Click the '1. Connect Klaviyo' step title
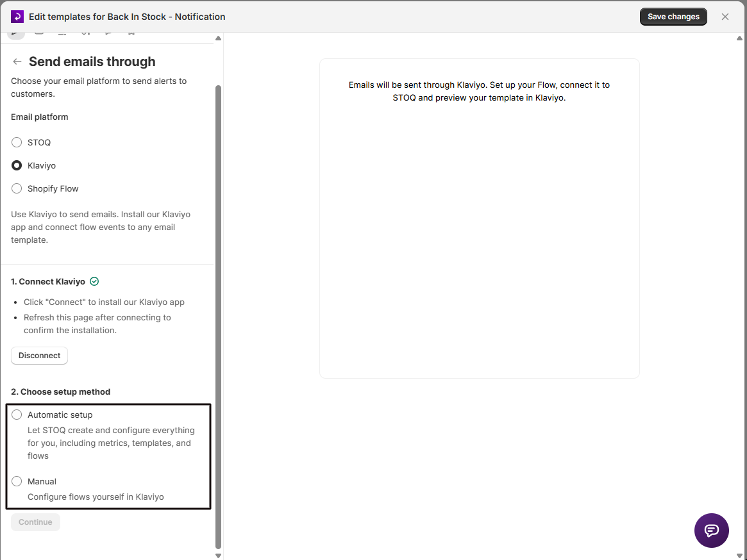Image resolution: width=747 pixels, height=560 pixels. 48,281
